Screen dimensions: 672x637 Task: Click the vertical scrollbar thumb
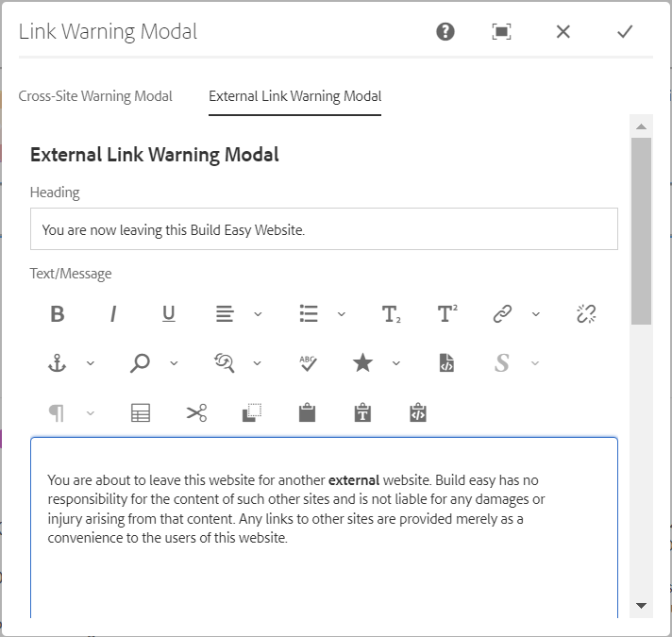(x=641, y=231)
